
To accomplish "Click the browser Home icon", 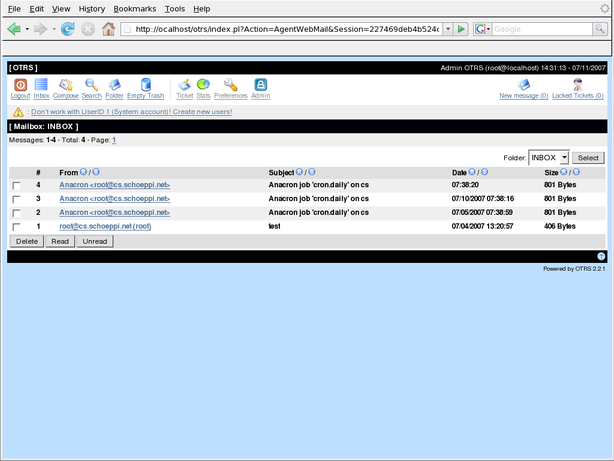I will click(108, 29).
